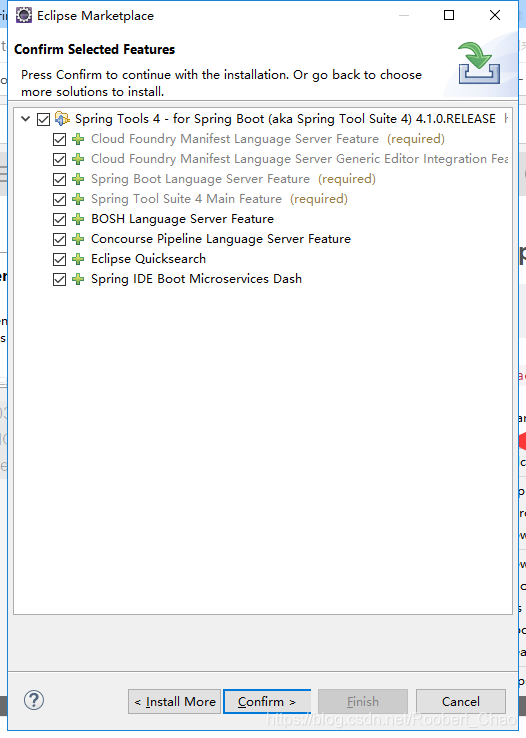This screenshot has width=526, height=738.
Task: Uncheck the Spring Tools 4 root checkbox
Action: pyautogui.click(x=43, y=119)
